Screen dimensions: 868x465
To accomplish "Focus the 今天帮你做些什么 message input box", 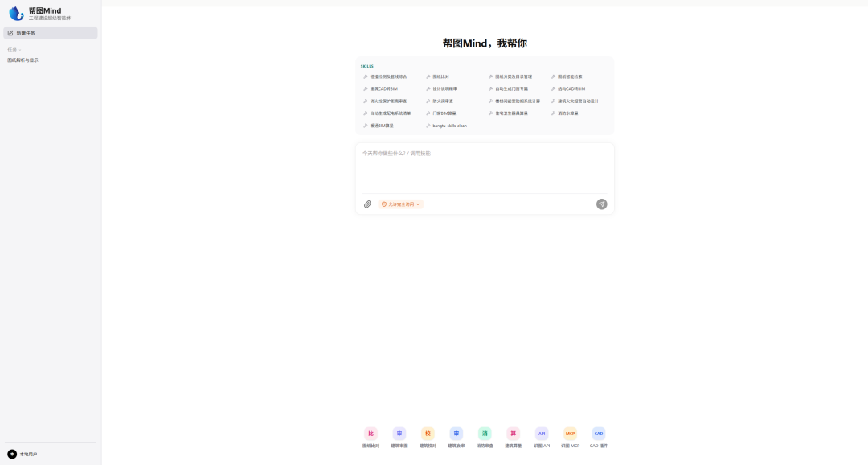I will point(485,168).
